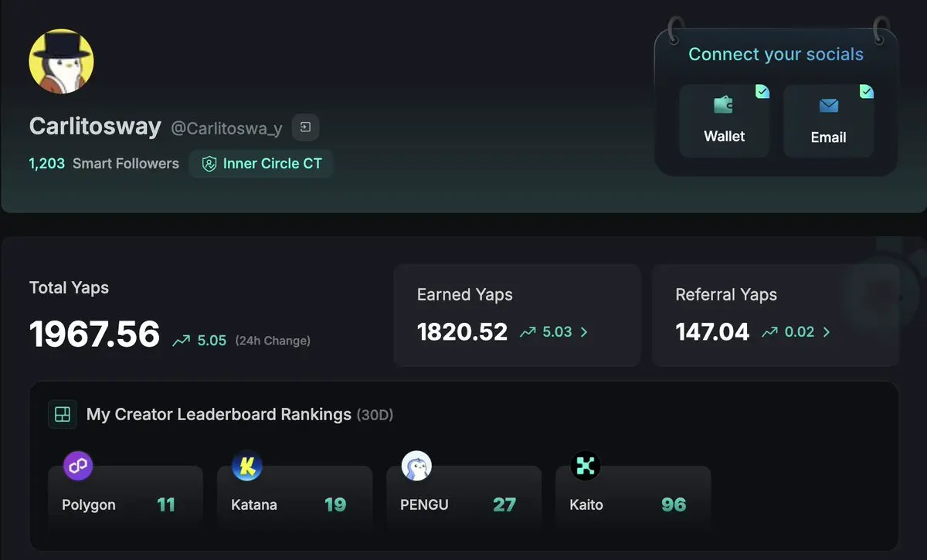Click the 1,203 Smart Followers count
Viewport: 927px width, 560px height.
point(104,164)
